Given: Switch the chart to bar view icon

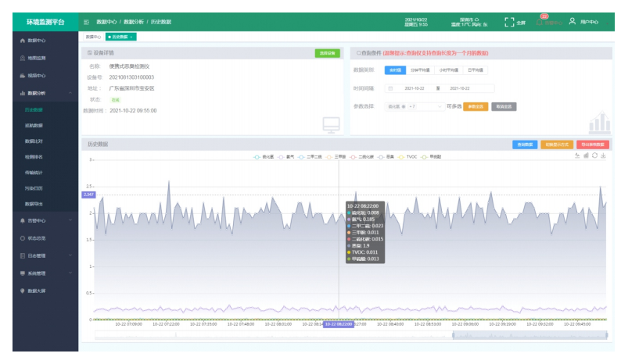Looking at the screenshot, I should point(585,155).
